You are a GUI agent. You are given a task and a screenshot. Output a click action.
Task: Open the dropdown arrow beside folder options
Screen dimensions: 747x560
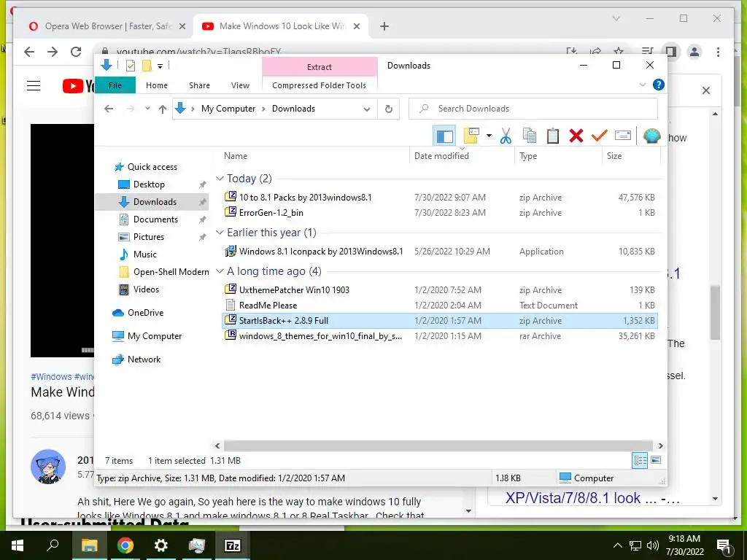[x=489, y=136]
